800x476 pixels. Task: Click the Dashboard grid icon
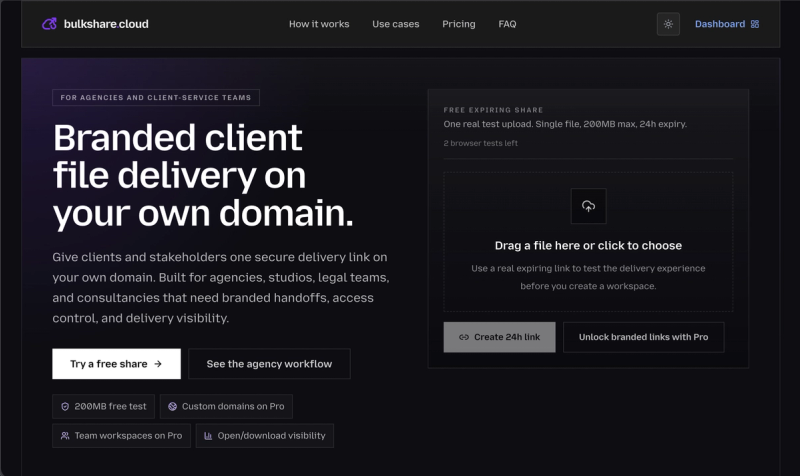pyautogui.click(x=755, y=24)
